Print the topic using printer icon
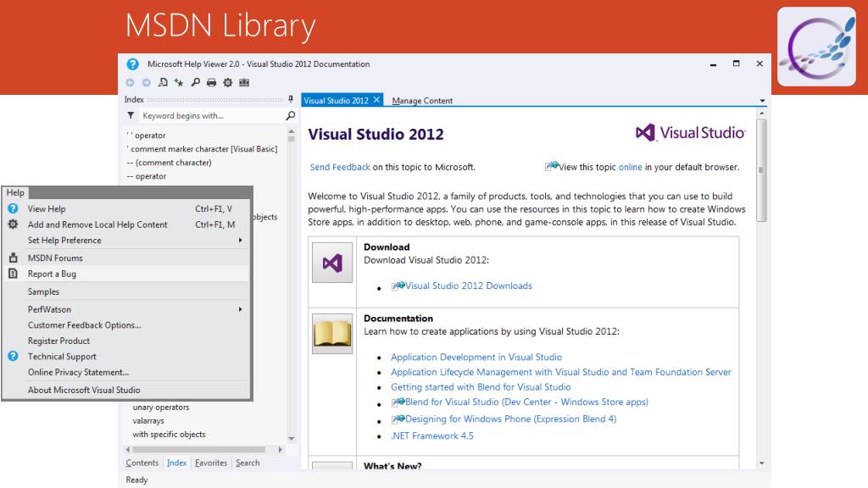The image size is (868, 488). coord(211,82)
